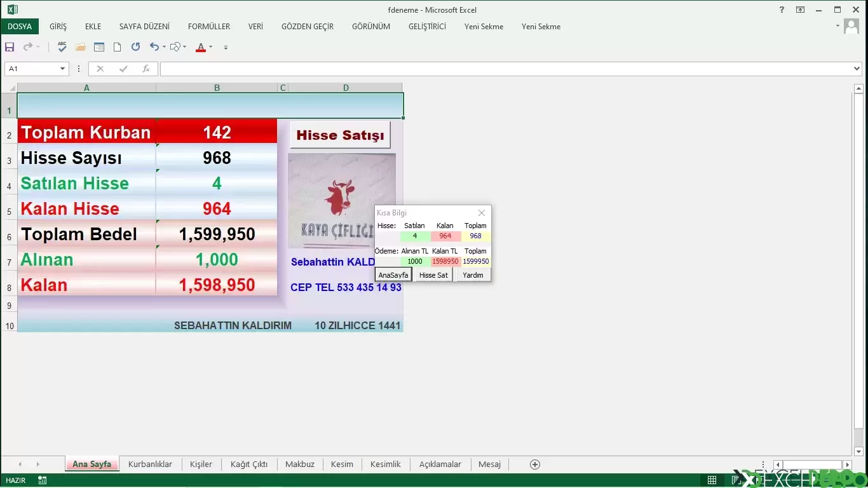Click into the formula bar input
868x488 pixels.
(x=506, y=69)
